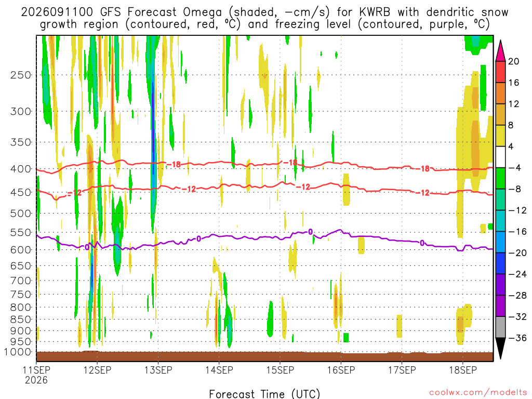Viewport: 532px width, 399px height.
Task: Select the red 16-20 colorbar segment
Action: [500, 72]
